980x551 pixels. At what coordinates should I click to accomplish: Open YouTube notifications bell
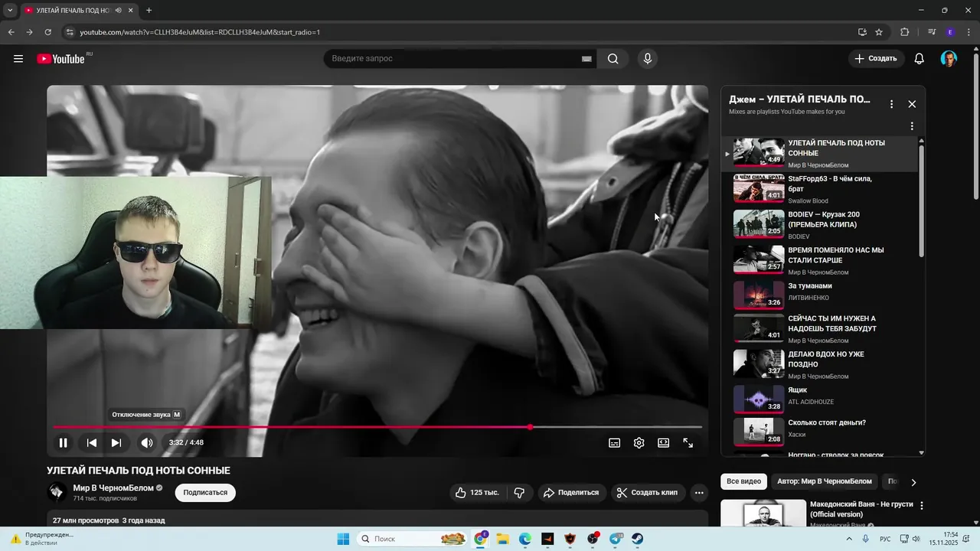point(920,59)
